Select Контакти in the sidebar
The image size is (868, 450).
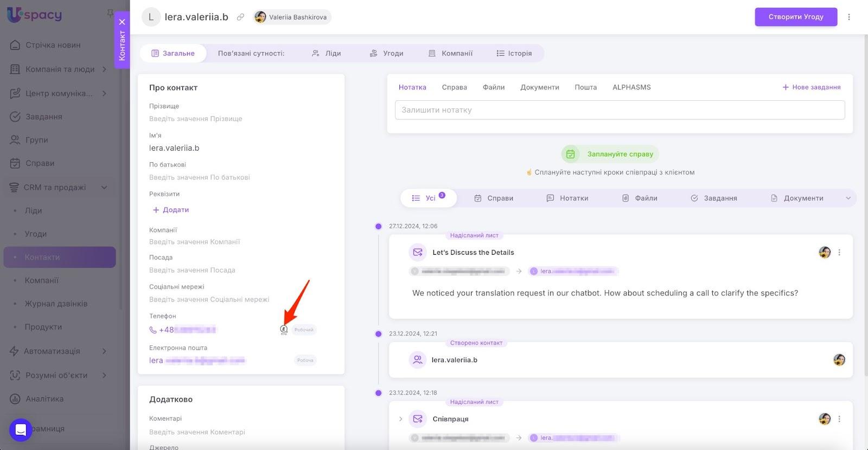[x=60, y=257]
